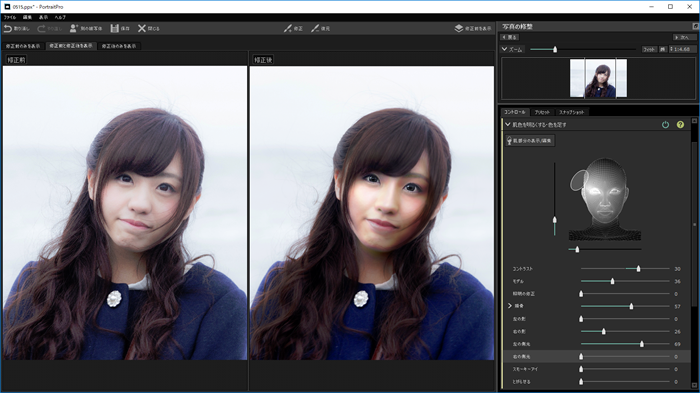This screenshot has width=700, height=393.
Task: Click the another-person (別の被写体) icon
Action: pos(74,29)
